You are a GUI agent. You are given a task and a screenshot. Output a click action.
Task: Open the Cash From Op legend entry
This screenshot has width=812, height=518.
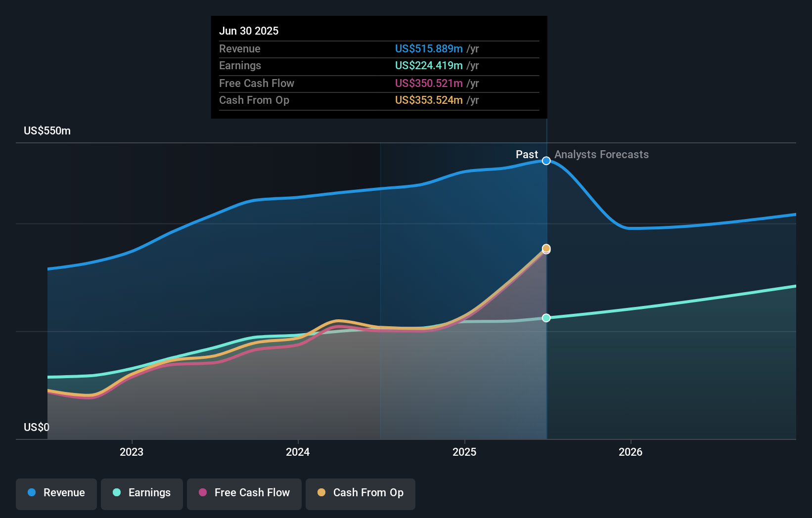click(360, 493)
